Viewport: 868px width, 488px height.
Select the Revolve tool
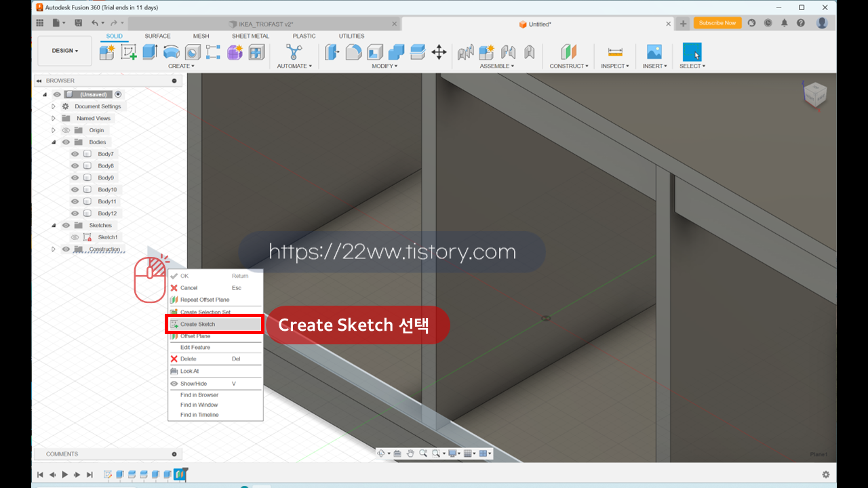(x=172, y=52)
